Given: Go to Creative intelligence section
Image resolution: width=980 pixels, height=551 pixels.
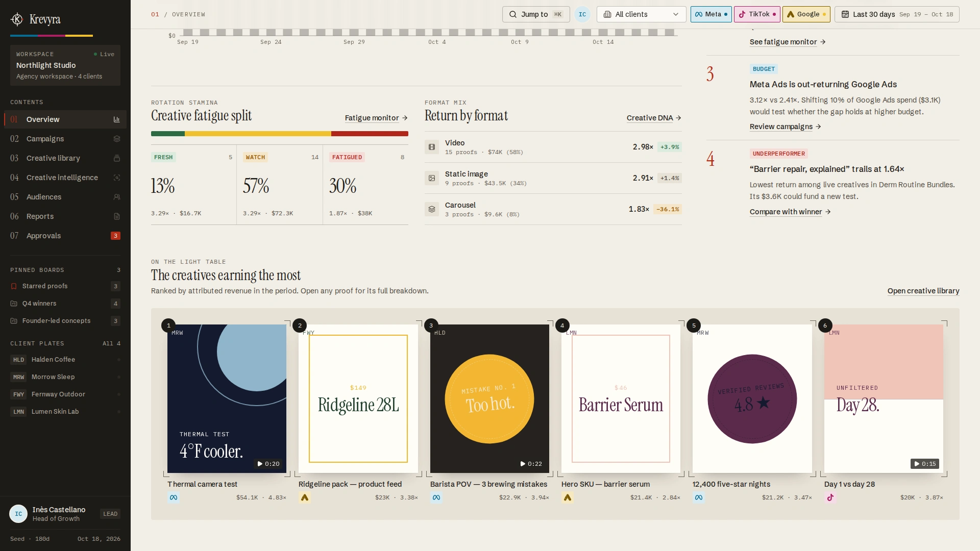Looking at the screenshot, I should click(65, 178).
